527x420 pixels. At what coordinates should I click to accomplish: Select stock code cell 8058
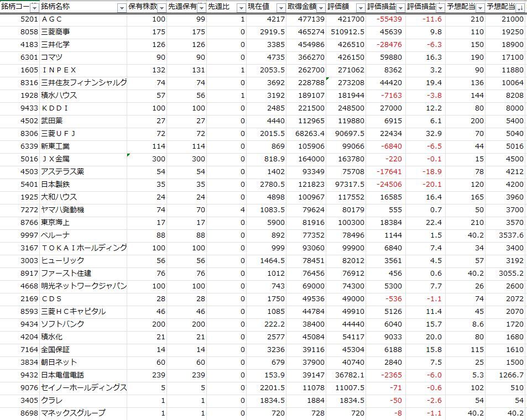point(19,32)
